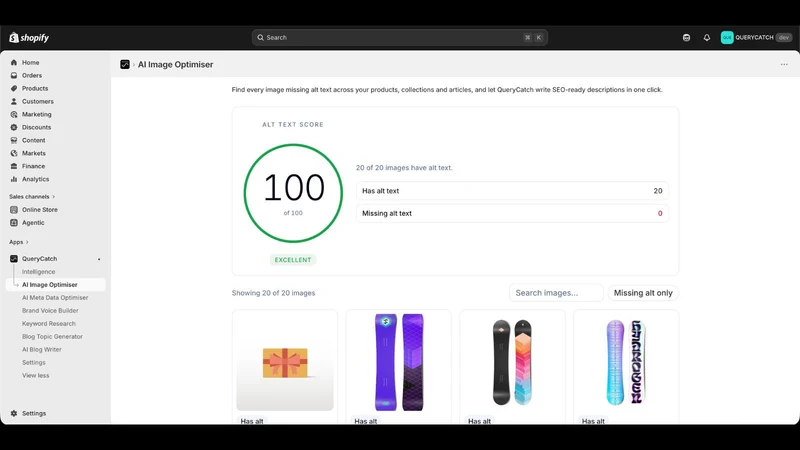Expand the Apps section
Viewport: 800px width, 450px height.
pos(19,242)
